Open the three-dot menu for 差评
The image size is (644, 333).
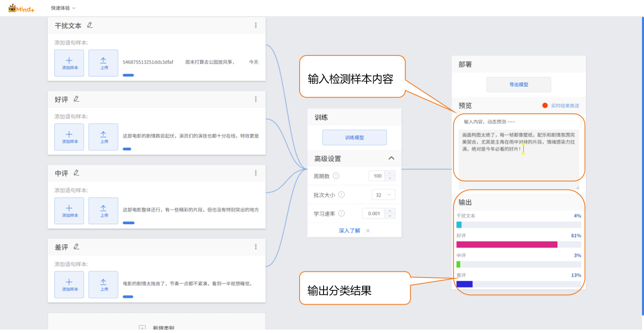coord(256,247)
